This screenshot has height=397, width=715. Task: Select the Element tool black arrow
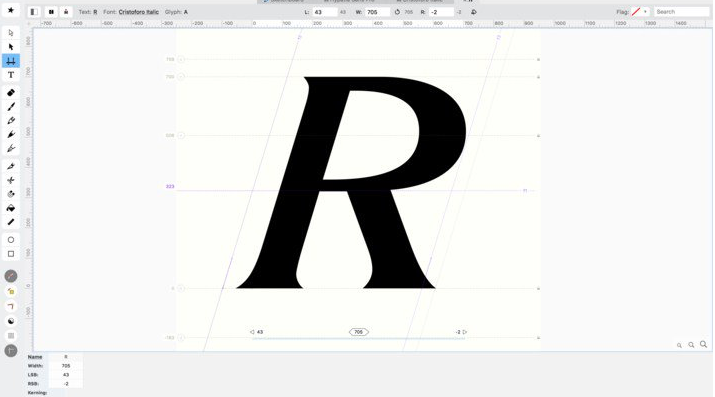[x=11, y=47]
